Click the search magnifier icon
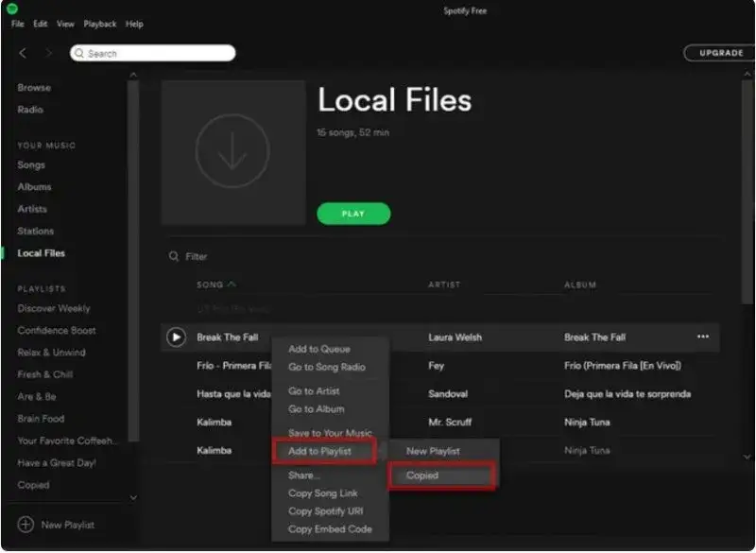Viewport: 756px width, 553px height. 80,53
